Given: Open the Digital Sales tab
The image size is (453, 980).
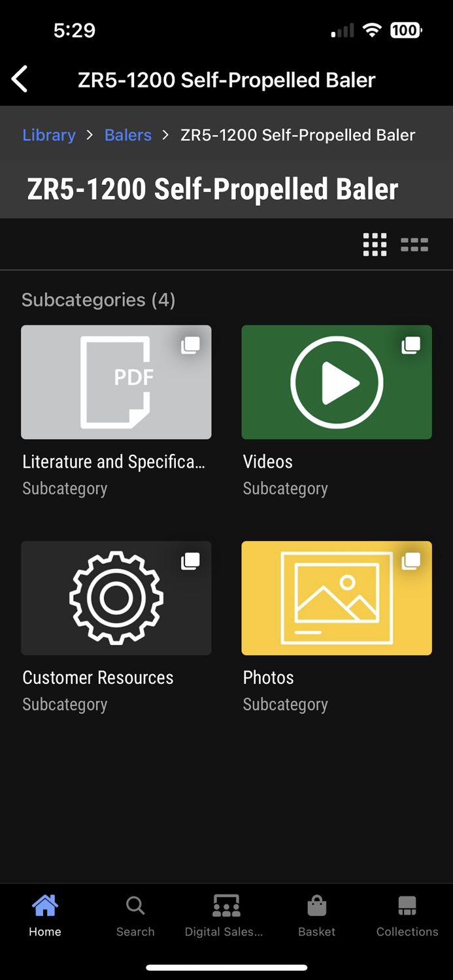Looking at the screenshot, I should tap(224, 916).
